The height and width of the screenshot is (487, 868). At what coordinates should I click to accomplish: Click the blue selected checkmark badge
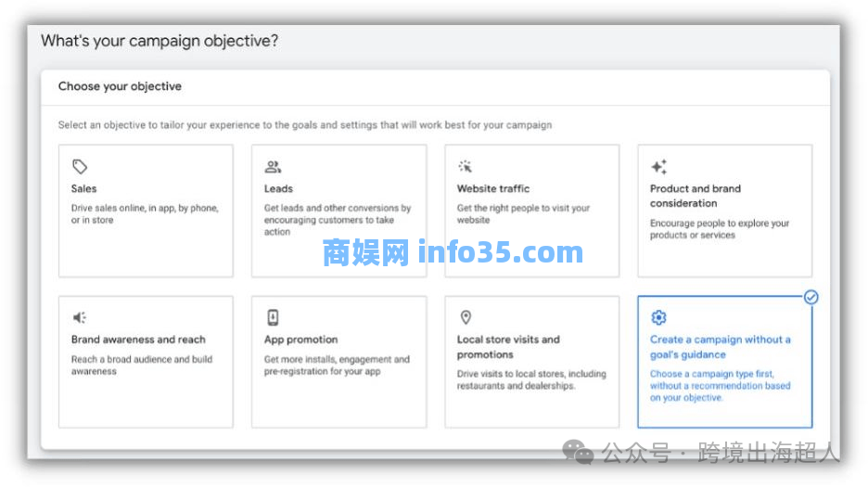pos(811,297)
